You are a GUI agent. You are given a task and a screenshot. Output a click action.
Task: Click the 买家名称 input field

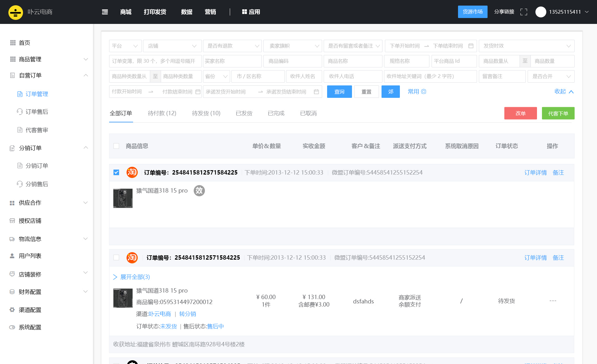tap(232, 61)
